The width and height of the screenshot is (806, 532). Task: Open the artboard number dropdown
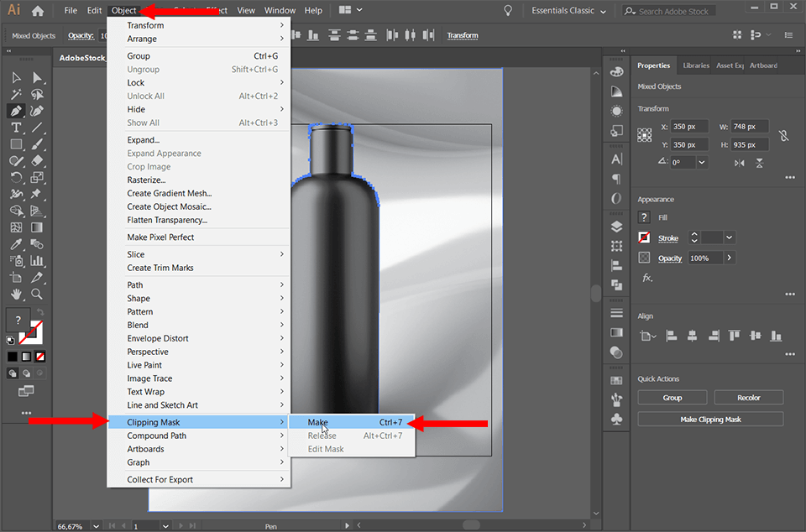click(165, 526)
